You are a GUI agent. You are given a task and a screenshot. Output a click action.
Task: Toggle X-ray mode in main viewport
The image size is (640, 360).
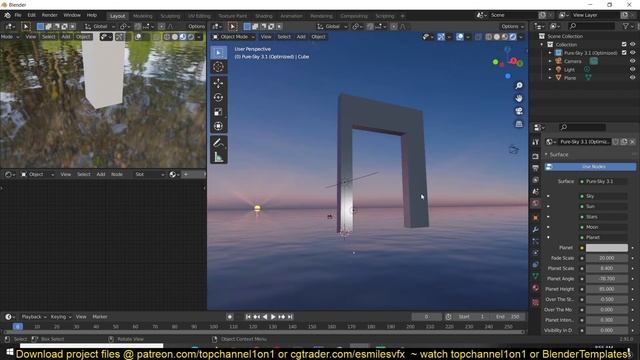tap(478, 37)
